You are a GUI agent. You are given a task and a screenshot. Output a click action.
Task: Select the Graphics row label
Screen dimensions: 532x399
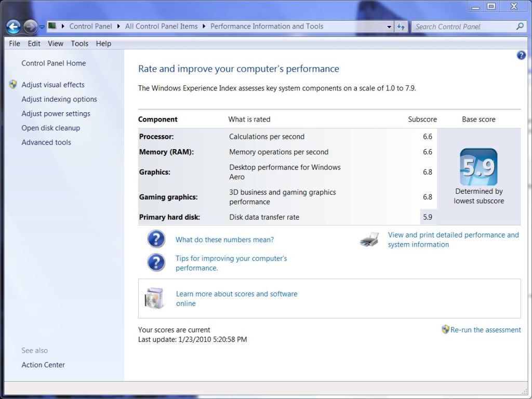coord(155,172)
